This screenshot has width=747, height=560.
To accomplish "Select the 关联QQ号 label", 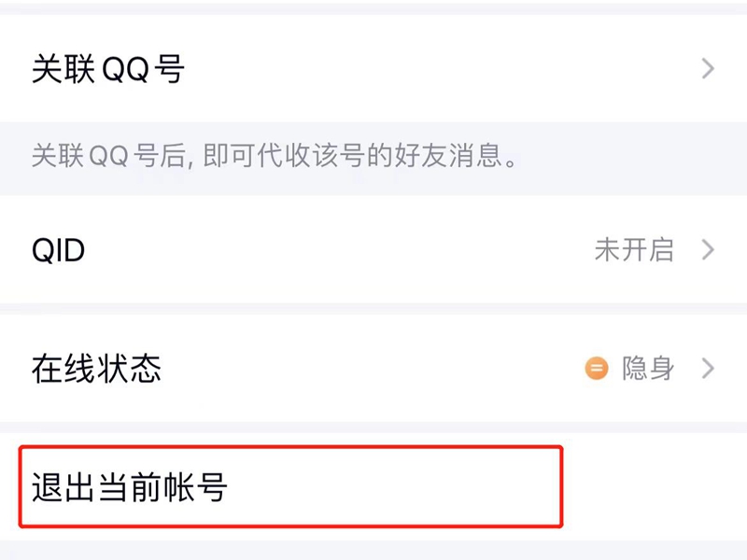I will point(108,70).
